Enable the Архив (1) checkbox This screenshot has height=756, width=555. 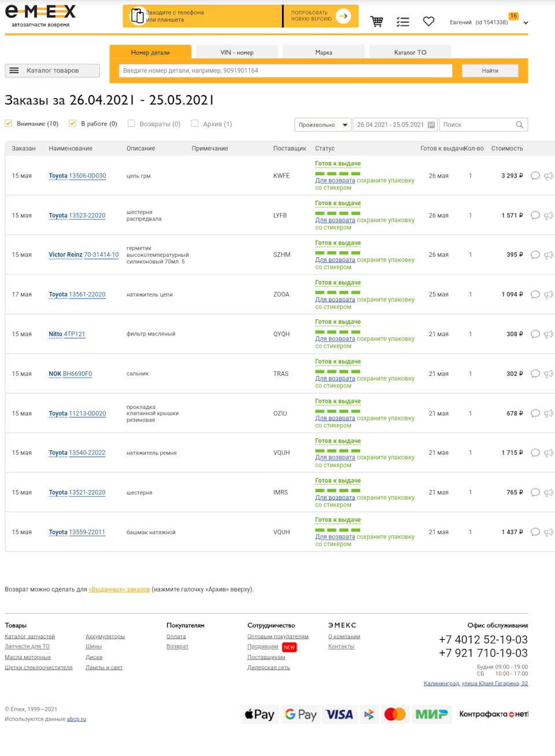click(195, 123)
